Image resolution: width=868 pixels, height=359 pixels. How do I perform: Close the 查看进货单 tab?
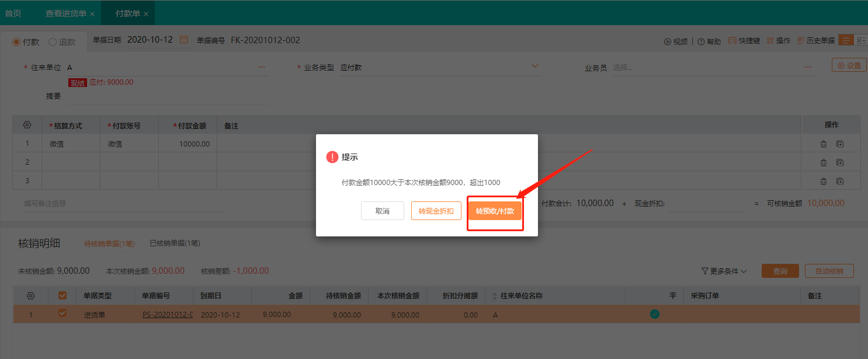pyautogui.click(x=92, y=13)
